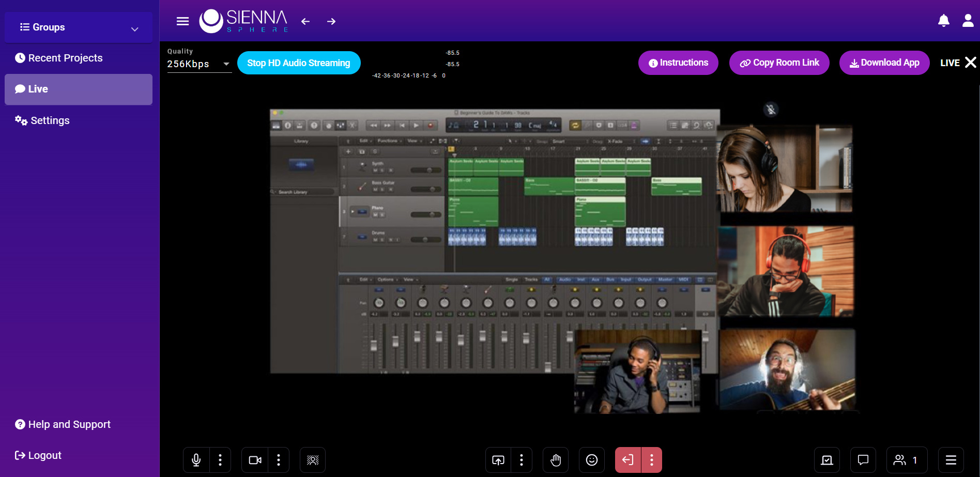Toggle the background blur effect icon

[x=313, y=460]
